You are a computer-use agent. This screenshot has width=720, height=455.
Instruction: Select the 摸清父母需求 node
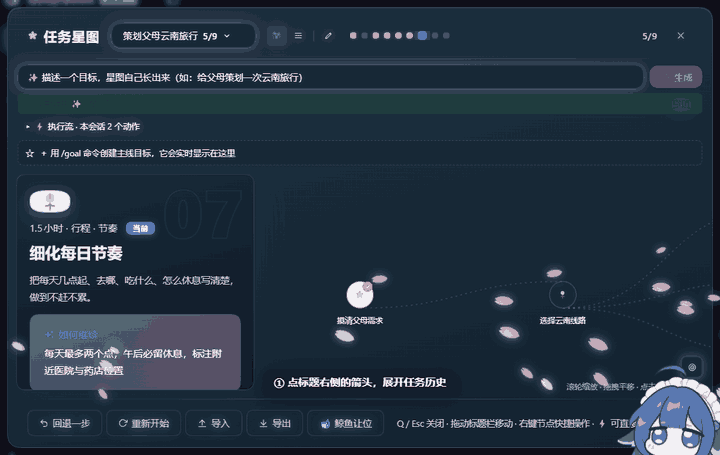[360, 294]
